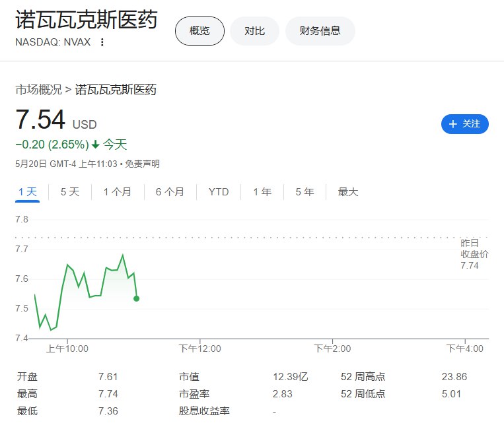Click the 诺瓦瓦克斯医药 page title
Viewport: 504px width, 431px height.
86,20
